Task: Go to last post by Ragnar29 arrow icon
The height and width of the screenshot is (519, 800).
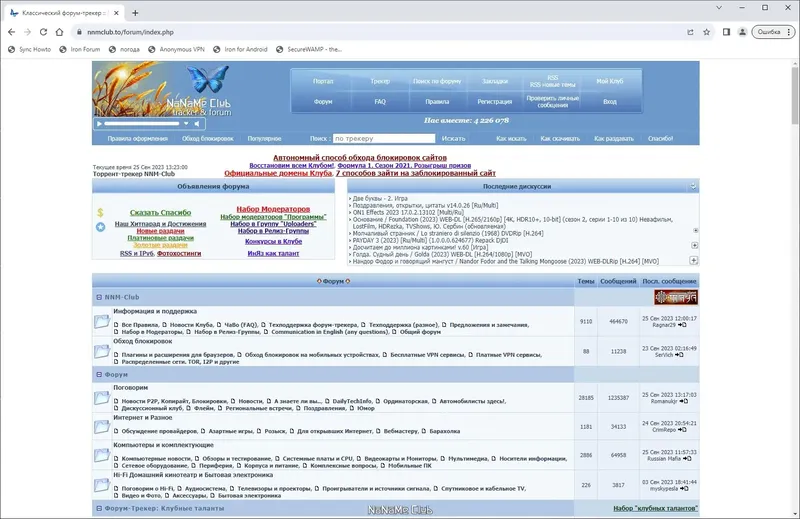Action: pyautogui.click(x=682, y=325)
